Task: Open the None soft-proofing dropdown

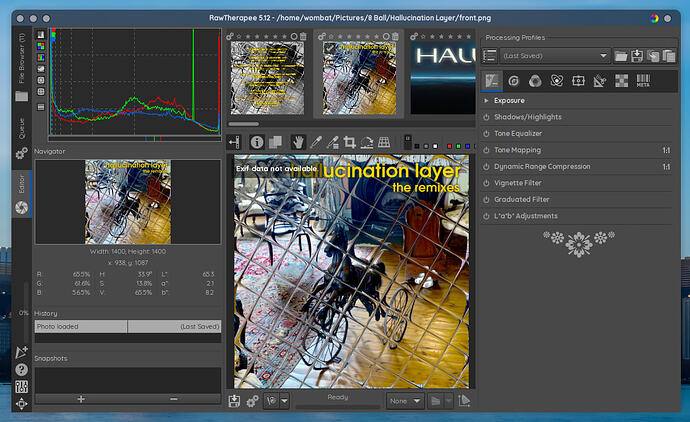Action: [x=405, y=401]
